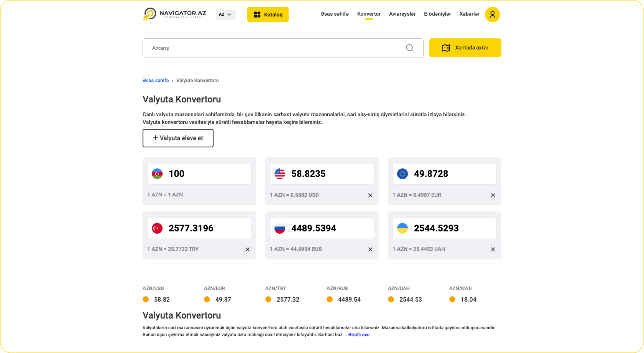Remove the EUR currency card

493,195
